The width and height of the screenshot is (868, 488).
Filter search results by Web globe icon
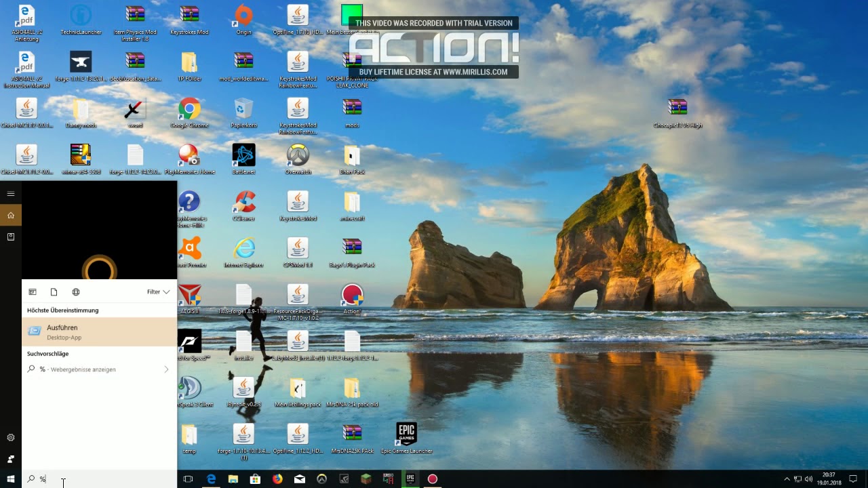point(76,292)
